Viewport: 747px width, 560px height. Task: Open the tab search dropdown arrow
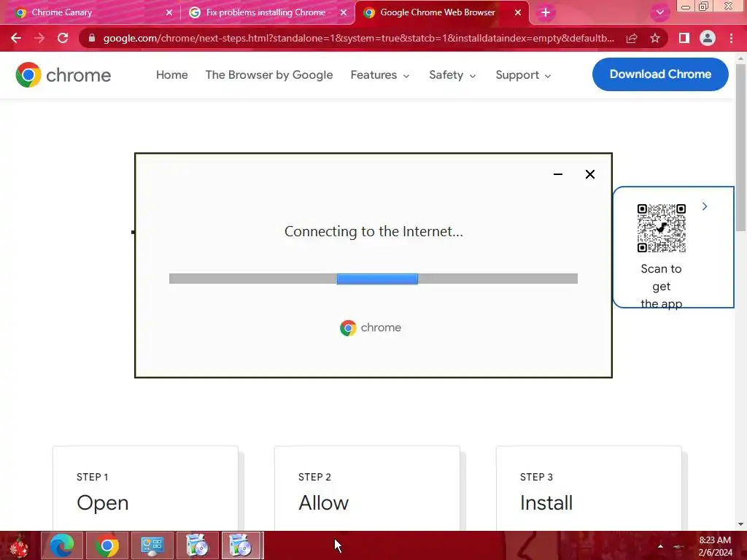659,12
